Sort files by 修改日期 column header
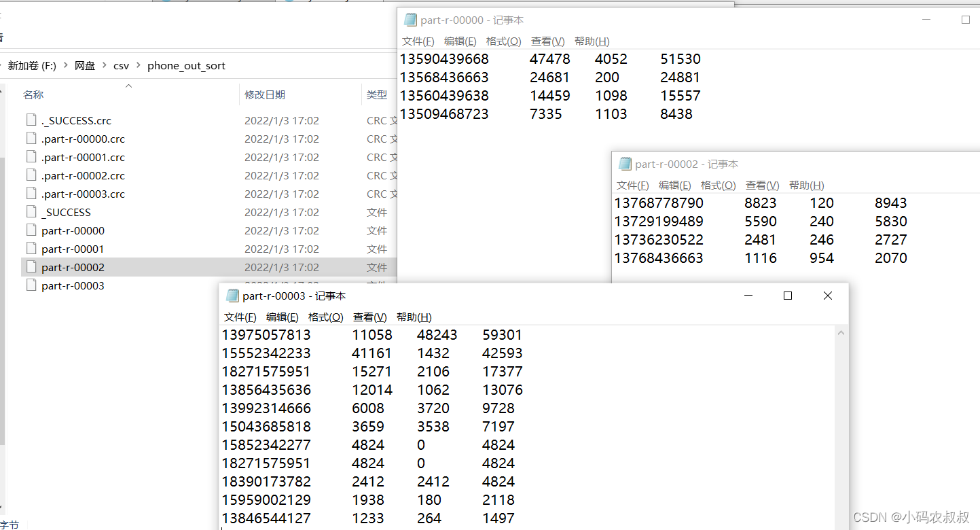Image resolution: width=980 pixels, height=530 pixels. [x=265, y=95]
